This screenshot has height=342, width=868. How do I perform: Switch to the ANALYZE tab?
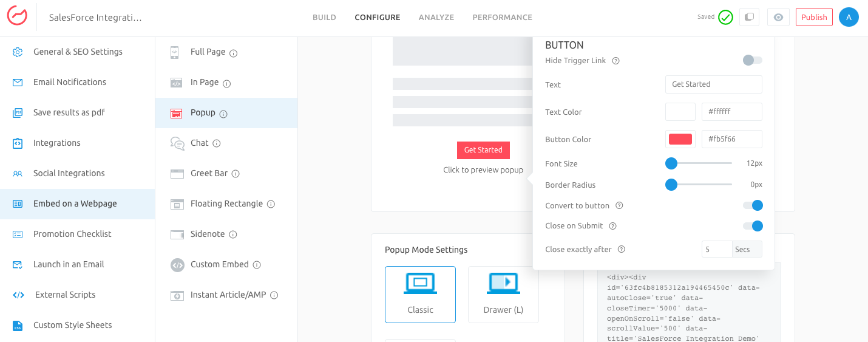click(436, 18)
